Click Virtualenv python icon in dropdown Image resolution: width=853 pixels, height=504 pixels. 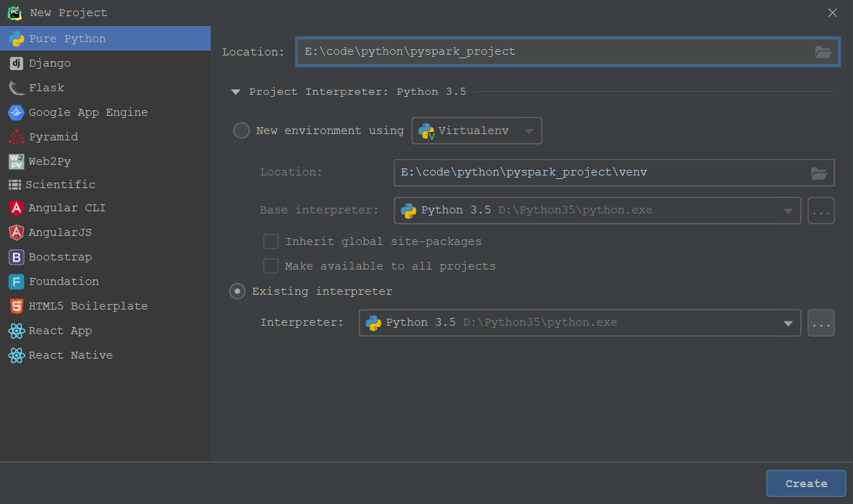coord(426,131)
